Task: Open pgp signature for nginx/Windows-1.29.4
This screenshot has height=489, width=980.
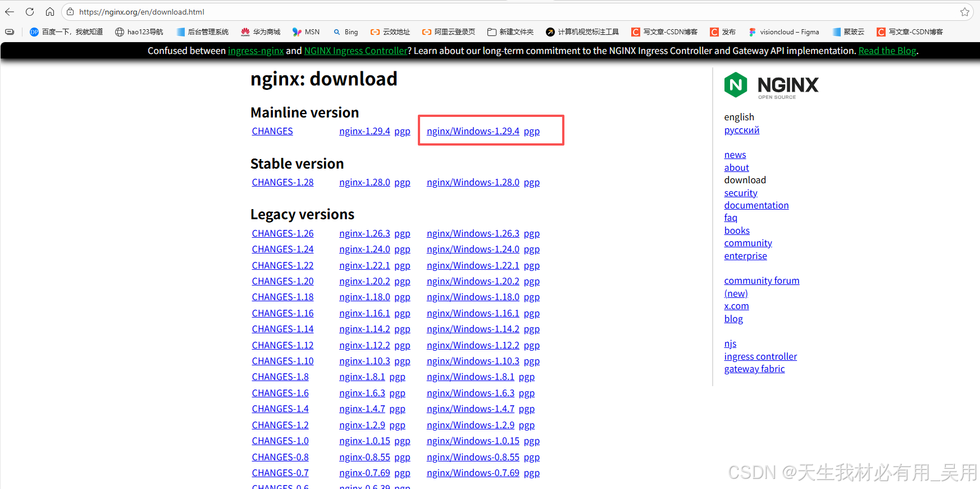Action: 532,132
